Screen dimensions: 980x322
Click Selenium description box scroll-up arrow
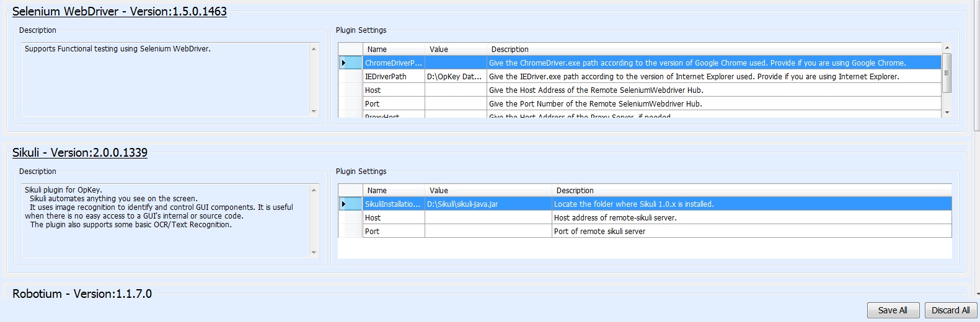[x=314, y=48]
